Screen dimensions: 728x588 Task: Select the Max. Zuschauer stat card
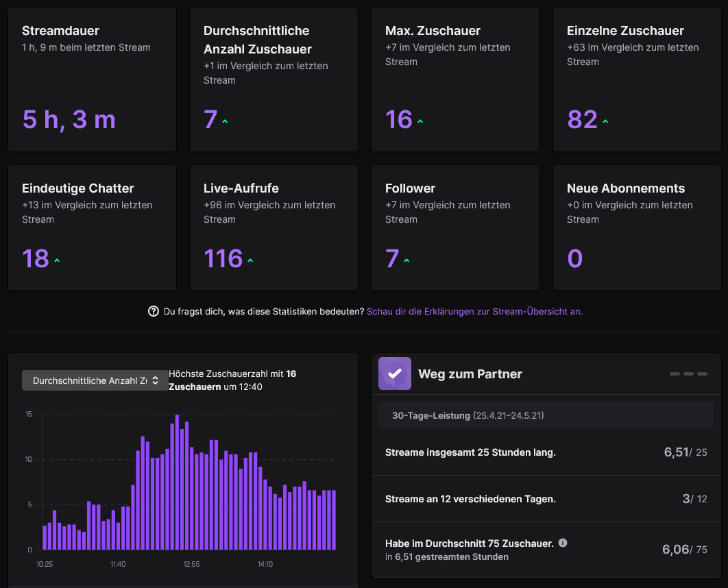pos(455,79)
